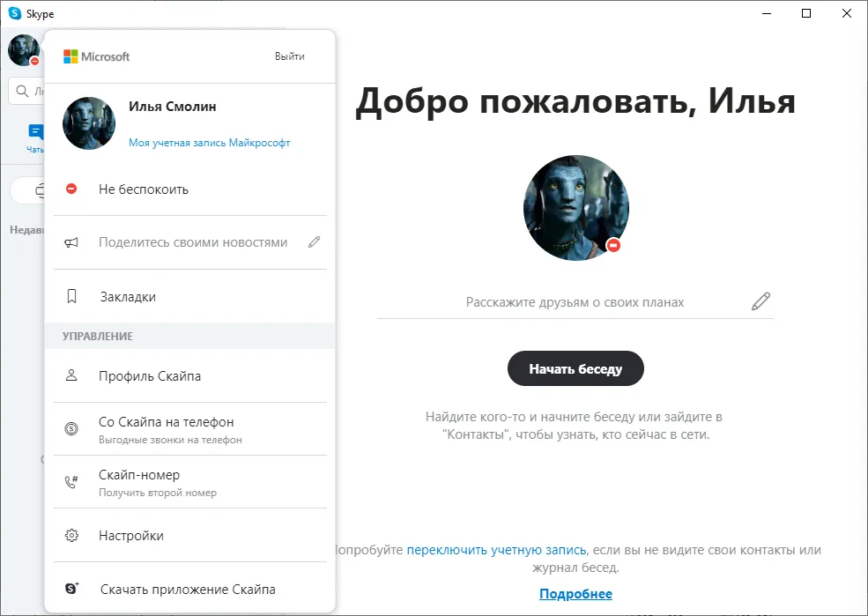Viewport: 868px width, 616px height.
Task: Click the gear icon for Настройки
Action: tap(71, 535)
